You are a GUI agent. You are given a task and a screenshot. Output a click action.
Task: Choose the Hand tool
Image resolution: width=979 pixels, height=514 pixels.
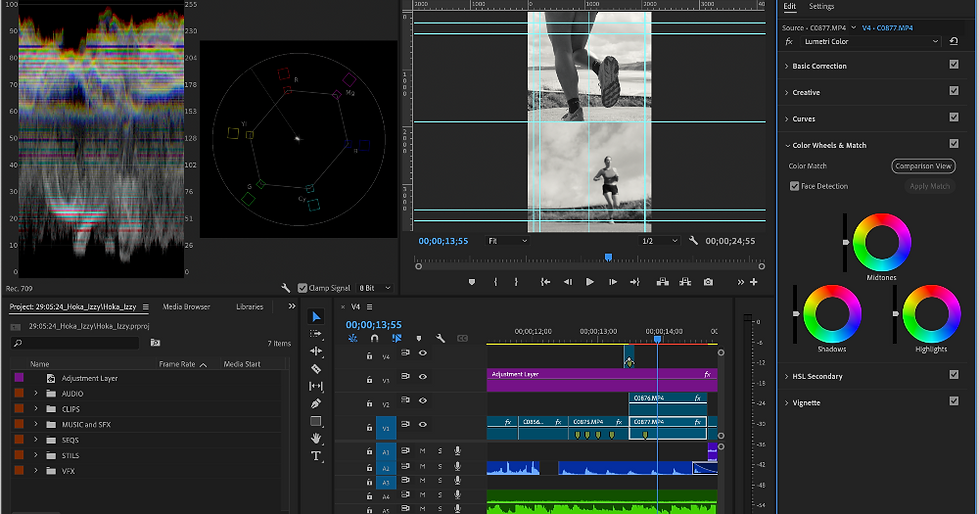tap(316, 438)
